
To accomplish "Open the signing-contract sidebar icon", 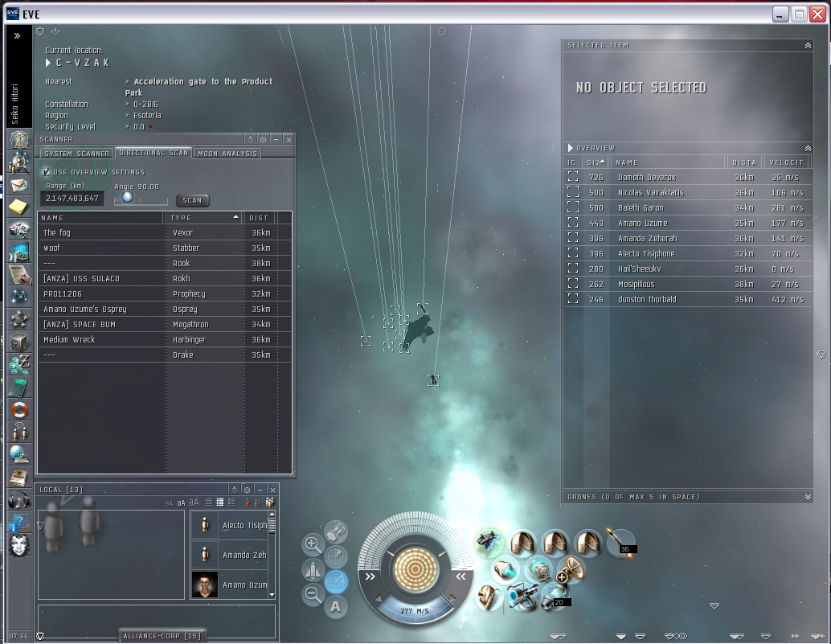I will [x=19, y=274].
